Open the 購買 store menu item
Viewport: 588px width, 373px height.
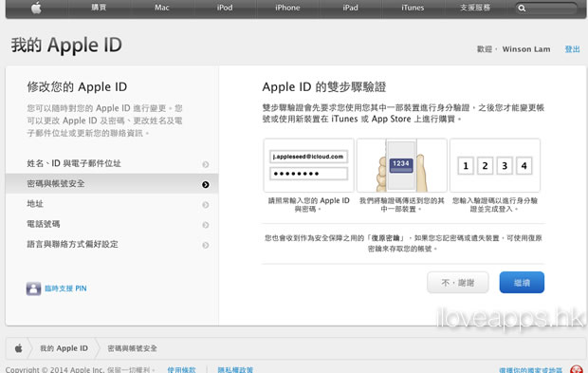[x=99, y=8]
